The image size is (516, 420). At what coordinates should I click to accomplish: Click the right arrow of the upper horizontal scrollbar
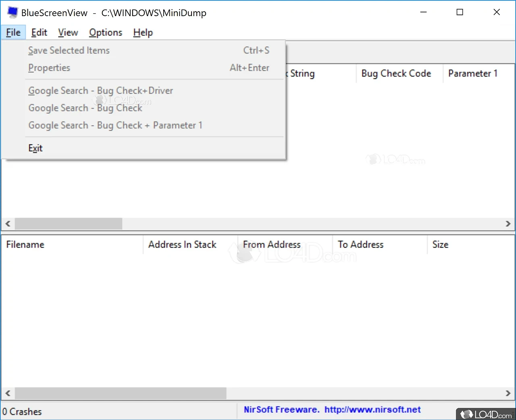pyautogui.click(x=508, y=224)
